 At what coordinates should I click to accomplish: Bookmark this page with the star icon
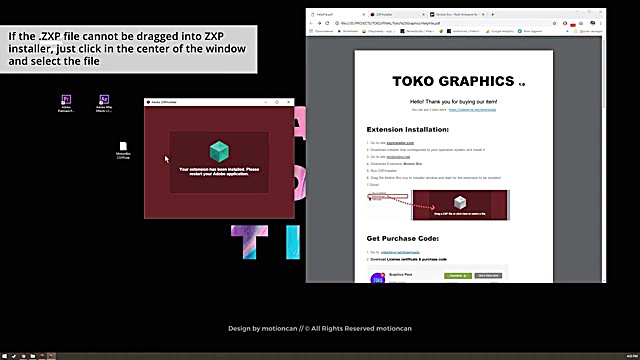tap(554, 23)
